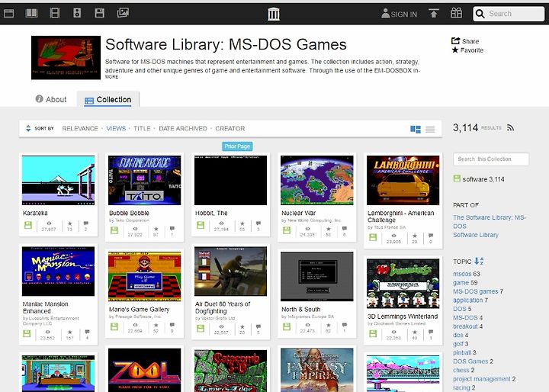Click Air Duel 80 Years of Dogfighting title
The width and height of the screenshot is (549, 392).
click(223, 307)
